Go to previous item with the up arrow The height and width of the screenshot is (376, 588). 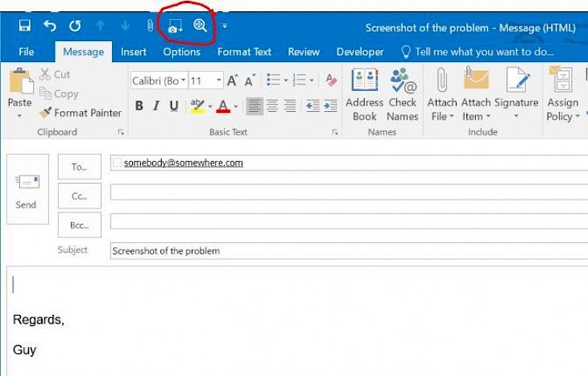click(100, 26)
